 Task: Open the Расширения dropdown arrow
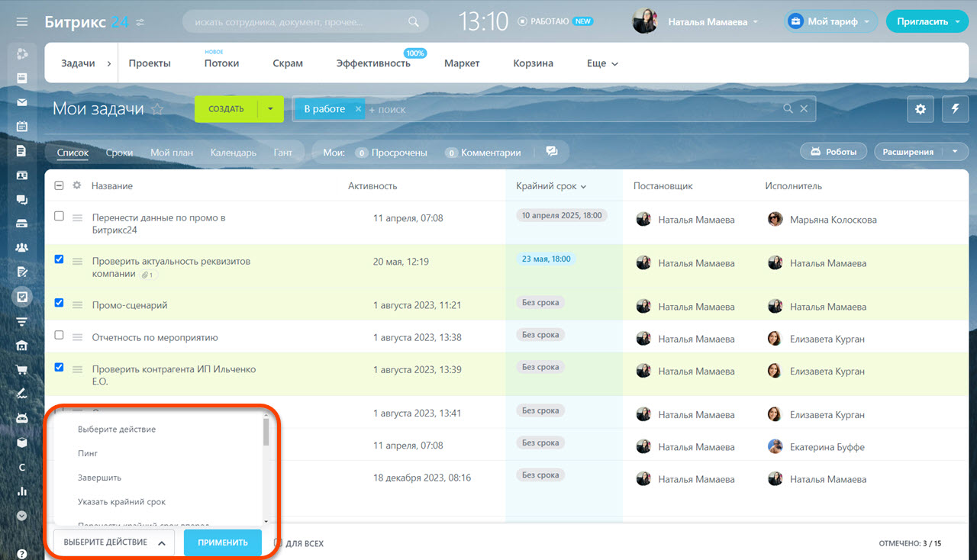click(x=956, y=152)
